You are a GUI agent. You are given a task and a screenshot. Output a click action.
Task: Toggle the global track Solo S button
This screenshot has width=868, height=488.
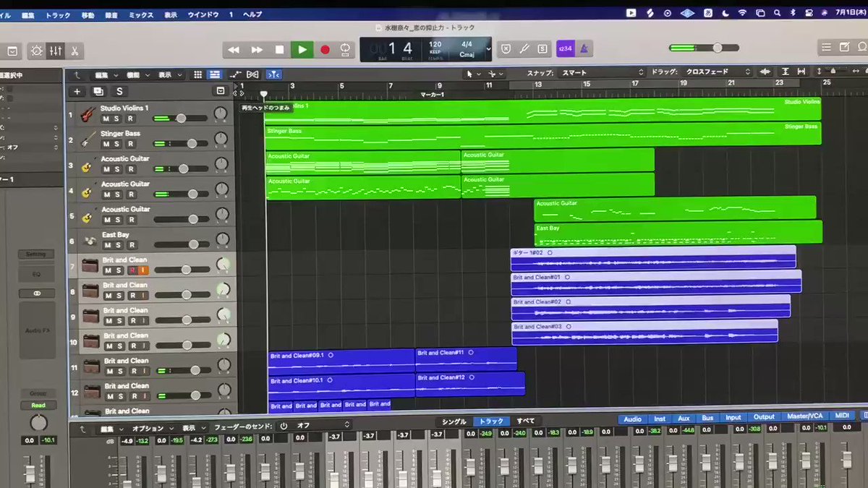tap(119, 91)
